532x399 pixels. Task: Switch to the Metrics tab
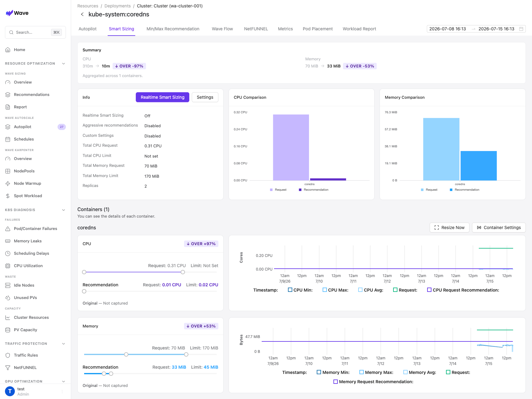point(285,29)
